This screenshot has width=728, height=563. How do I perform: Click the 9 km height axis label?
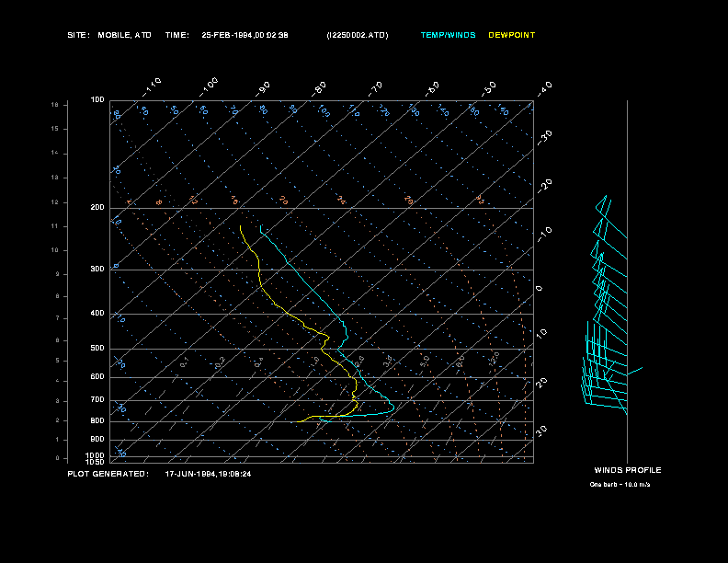(58, 274)
